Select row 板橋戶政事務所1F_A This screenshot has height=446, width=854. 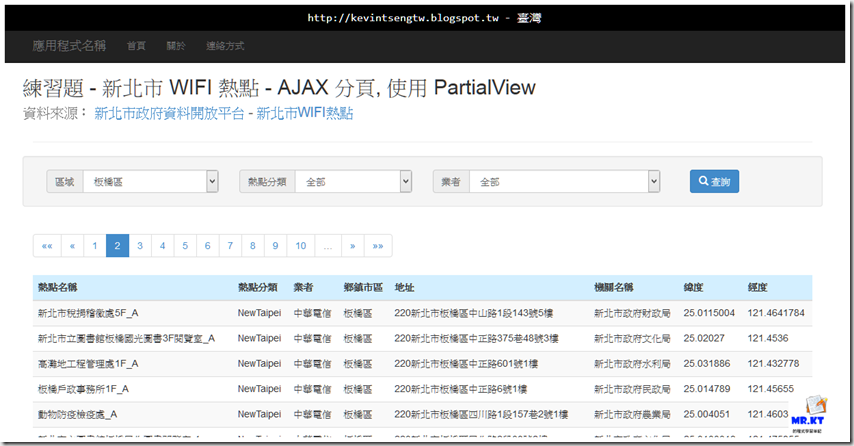pos(422,389)
